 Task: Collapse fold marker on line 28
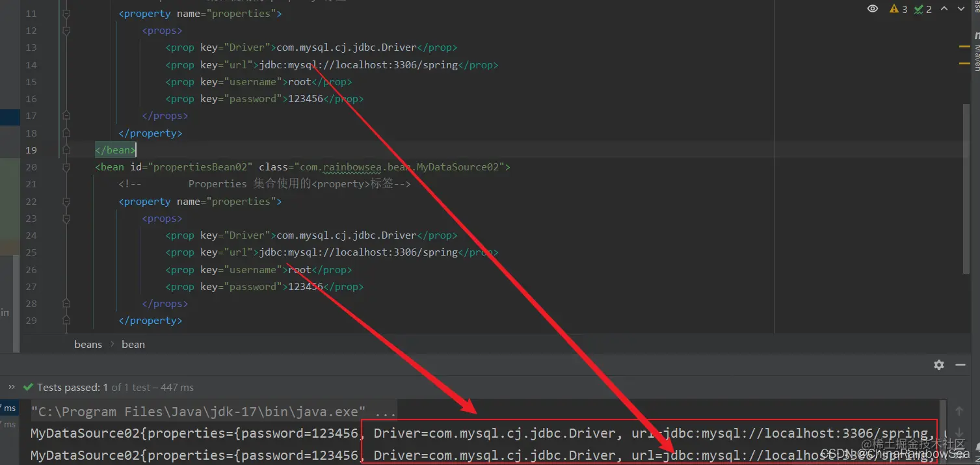tap(66, 304)
